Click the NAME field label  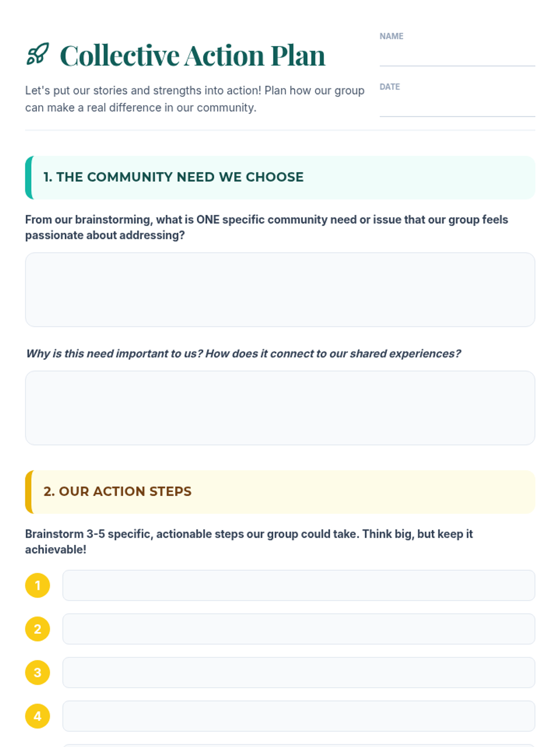tap(391, 36)
